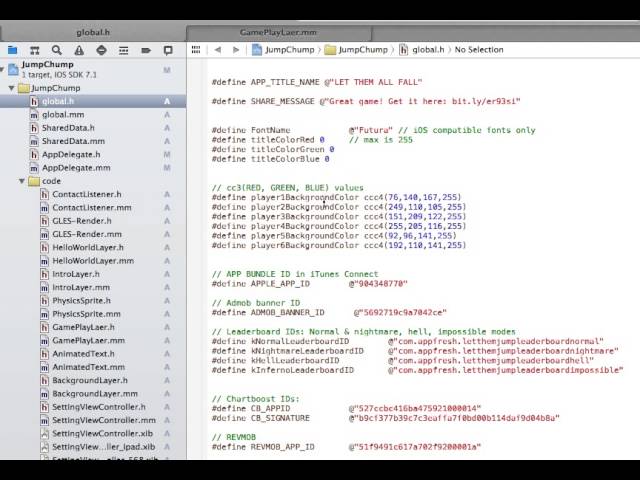Click the REVMOB_APP_ID value string
Viewport: 640px width, 480px height.
(x=415, y=447)
